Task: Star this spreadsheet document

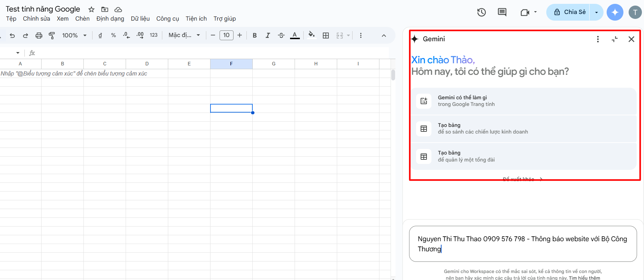Action: [91, 9]
